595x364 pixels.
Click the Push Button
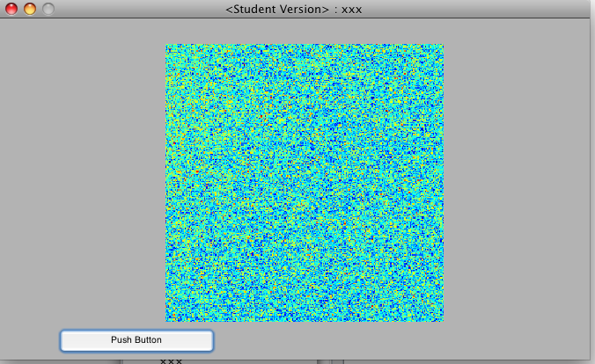coord(136,340)
